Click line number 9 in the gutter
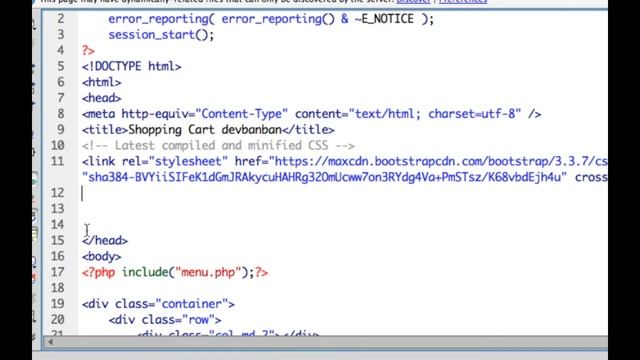 (x=61, y=130)
